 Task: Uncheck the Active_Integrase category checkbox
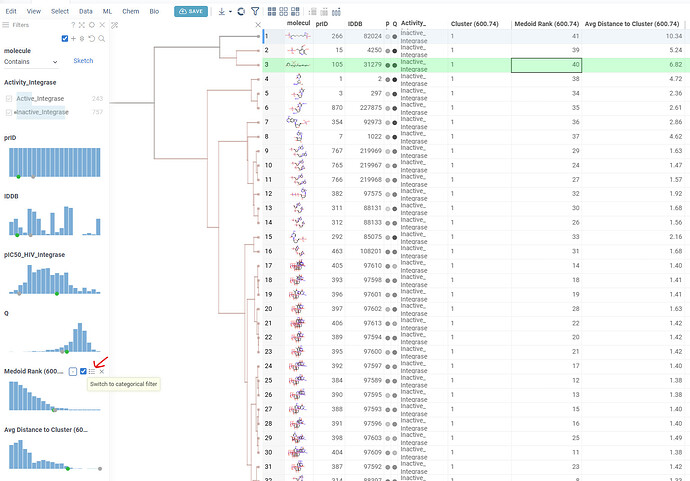9,99
